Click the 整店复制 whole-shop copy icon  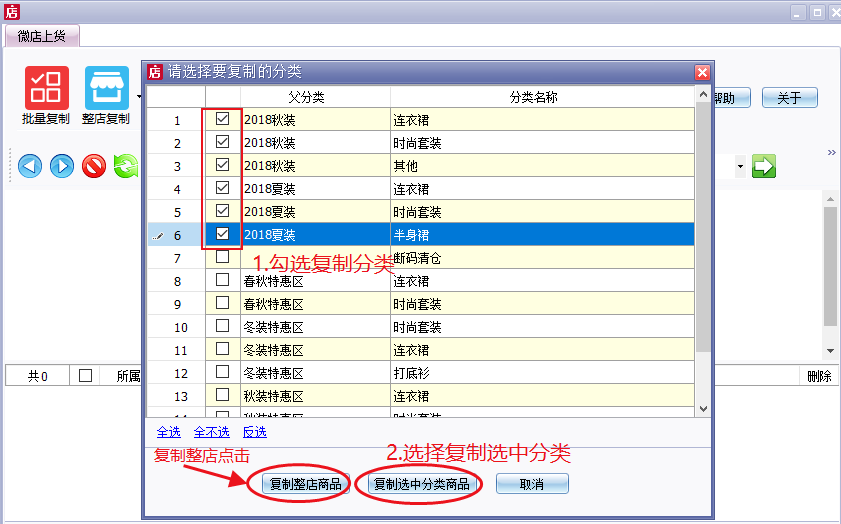[x=106, y=89]
